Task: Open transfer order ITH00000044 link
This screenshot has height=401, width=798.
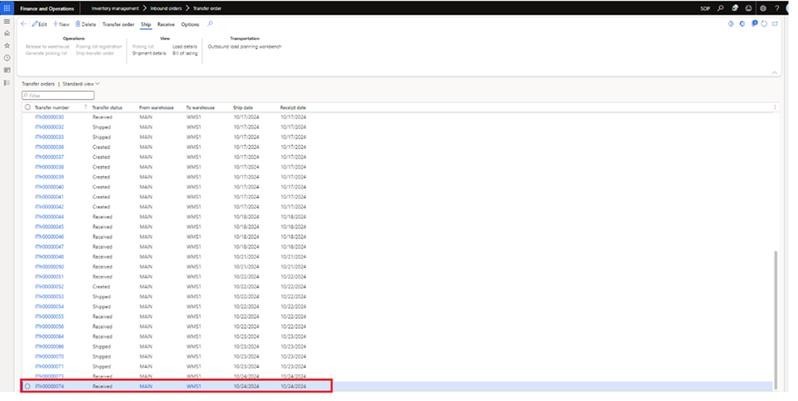Action: 49,216
